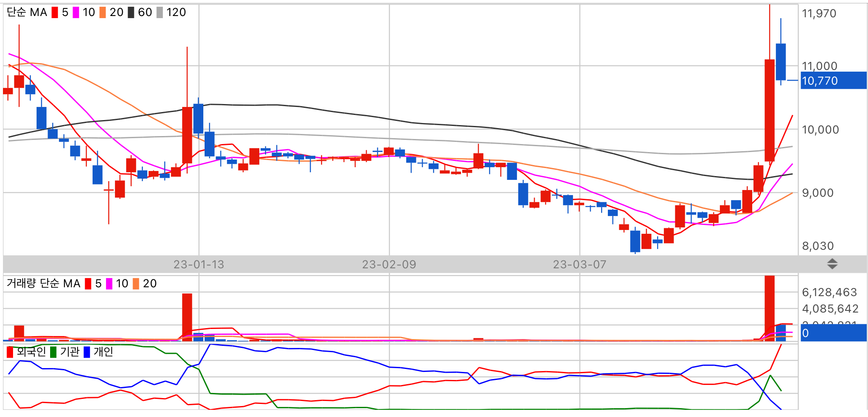Click the black 60-day MA swatch in price legend
Viewport: 868px width, 417px height.
coord(131,13)
